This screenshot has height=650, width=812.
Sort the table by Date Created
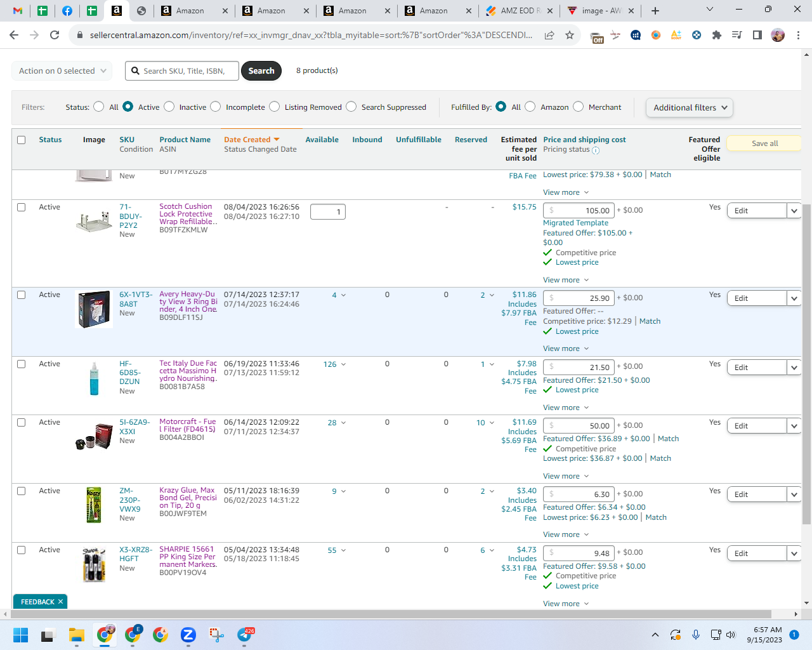pyautogui.click(x=252, y=140)
